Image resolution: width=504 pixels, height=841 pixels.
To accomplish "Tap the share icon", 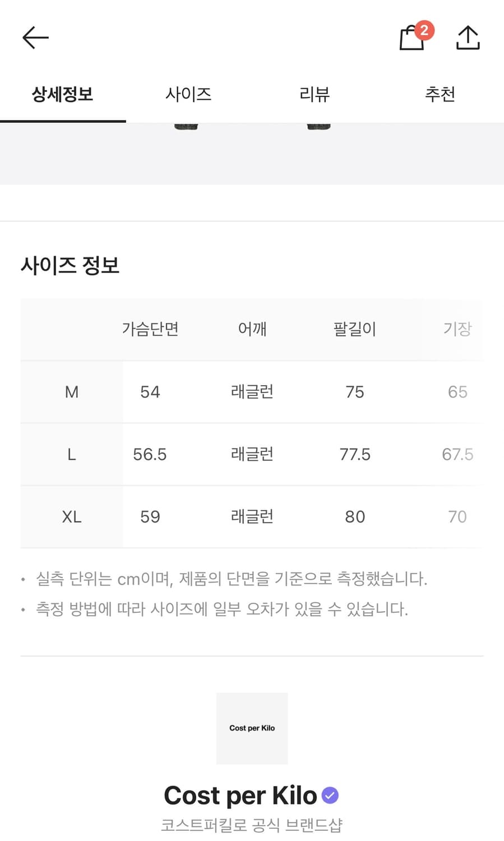I will click(468, 38).
